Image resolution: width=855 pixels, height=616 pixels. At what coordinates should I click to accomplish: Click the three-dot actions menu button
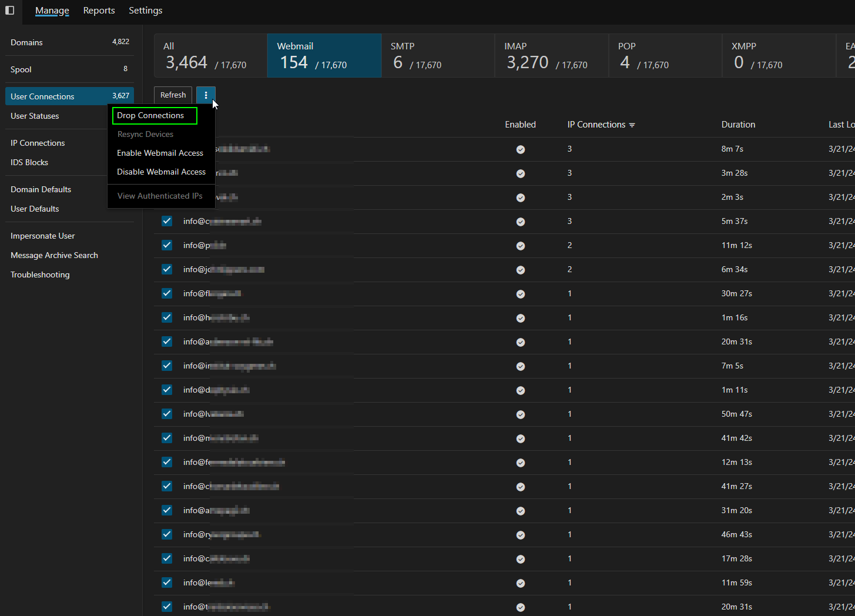(206, 95)
